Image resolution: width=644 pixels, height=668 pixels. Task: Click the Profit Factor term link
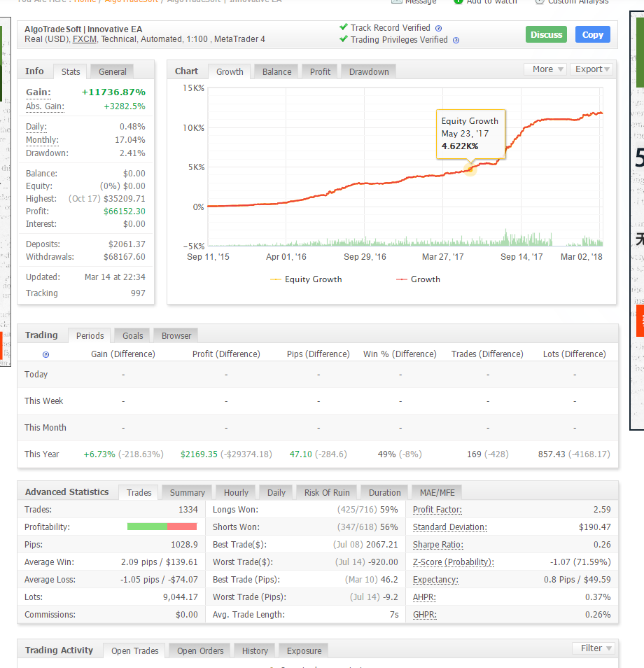click(437, 510)
